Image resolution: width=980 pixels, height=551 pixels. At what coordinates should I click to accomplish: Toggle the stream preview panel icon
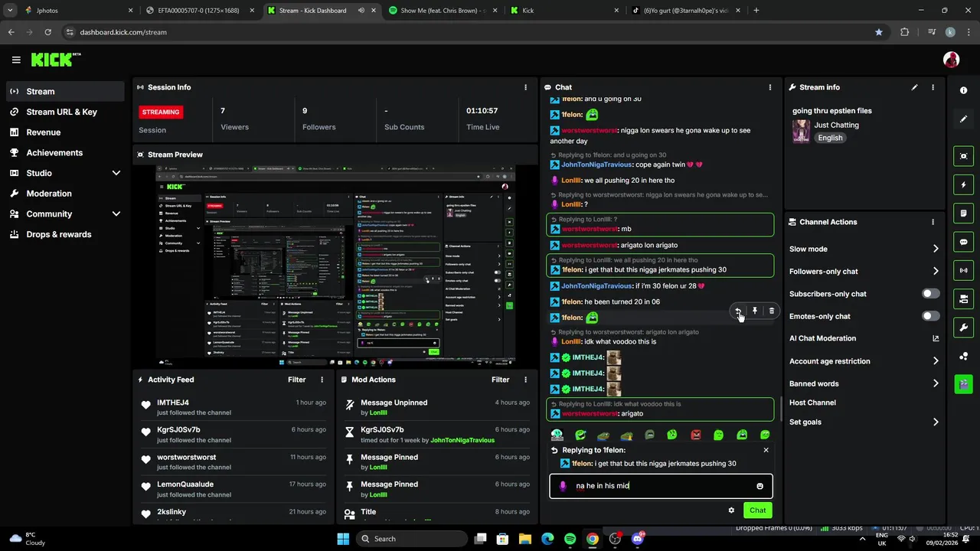[x=963, y=156]
